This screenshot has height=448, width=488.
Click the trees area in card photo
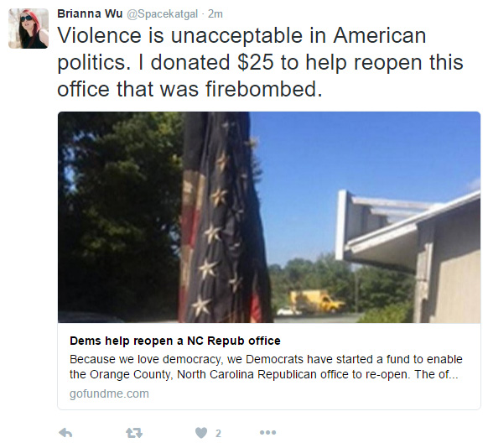[x=120, y=215]
